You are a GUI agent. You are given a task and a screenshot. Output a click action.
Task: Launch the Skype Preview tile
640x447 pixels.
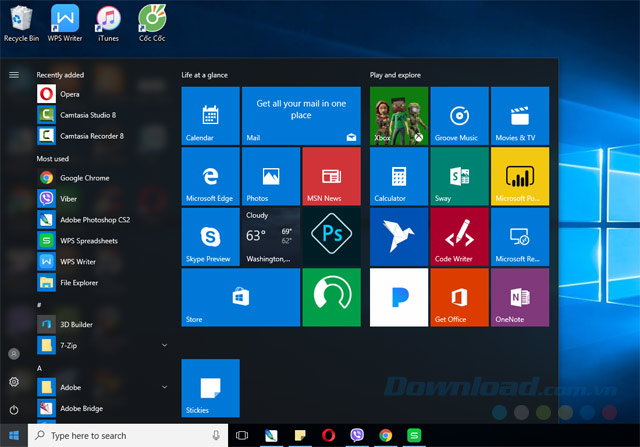(210, 237)
